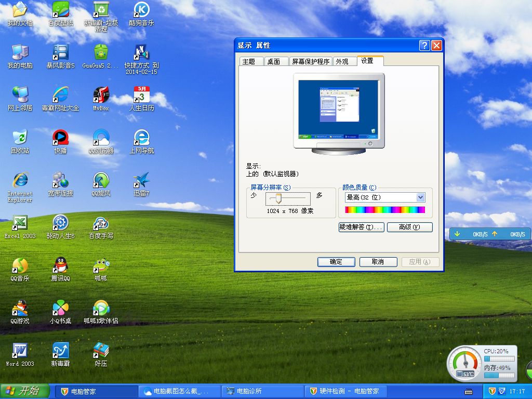Switch to the 屏幕保护程序 tab
Screen dimensions: 532x399
point(311,61)
